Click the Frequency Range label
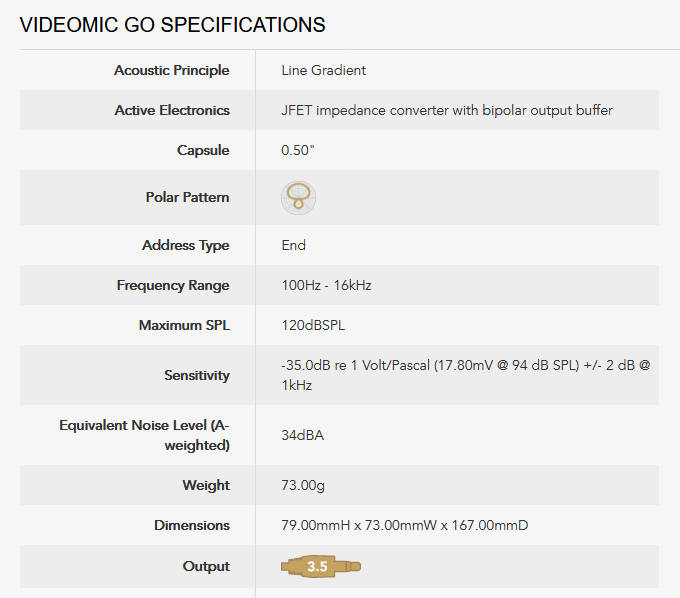Image resolution: width=680 pixels, height=598 pixels. [172, 285]
